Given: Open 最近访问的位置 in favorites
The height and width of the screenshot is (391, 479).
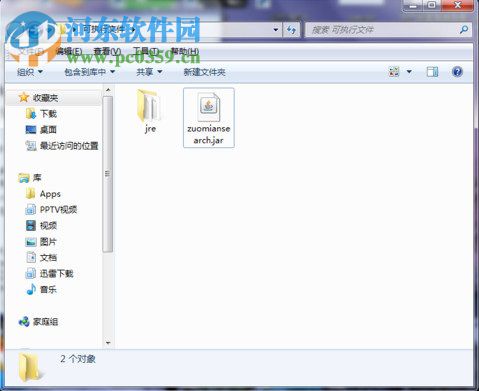Looking at the screenshot, I should [62, 146].
